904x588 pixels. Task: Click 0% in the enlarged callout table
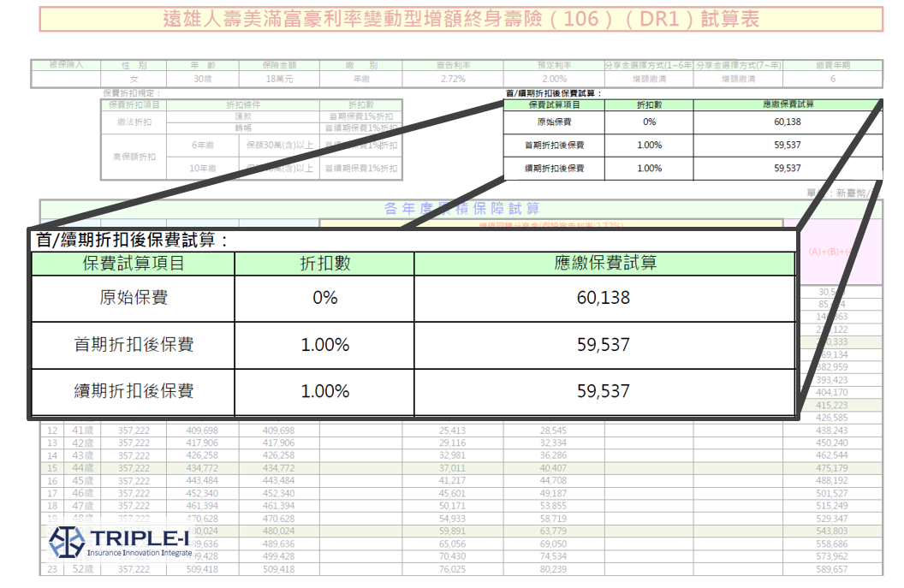click(325, 298)
